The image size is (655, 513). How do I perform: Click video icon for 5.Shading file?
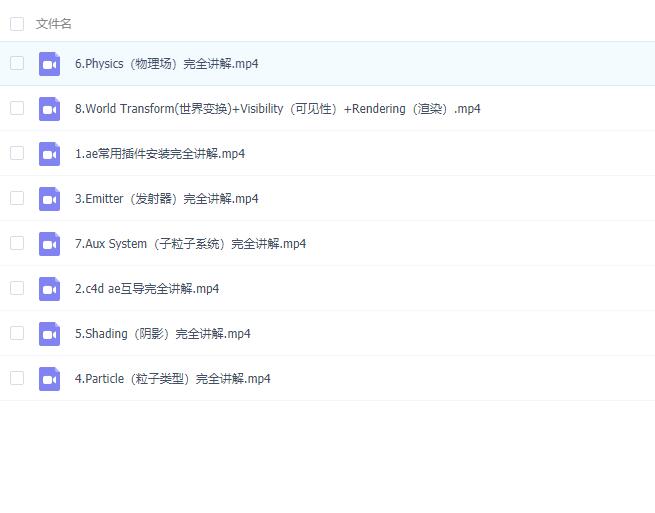[49, 334]
